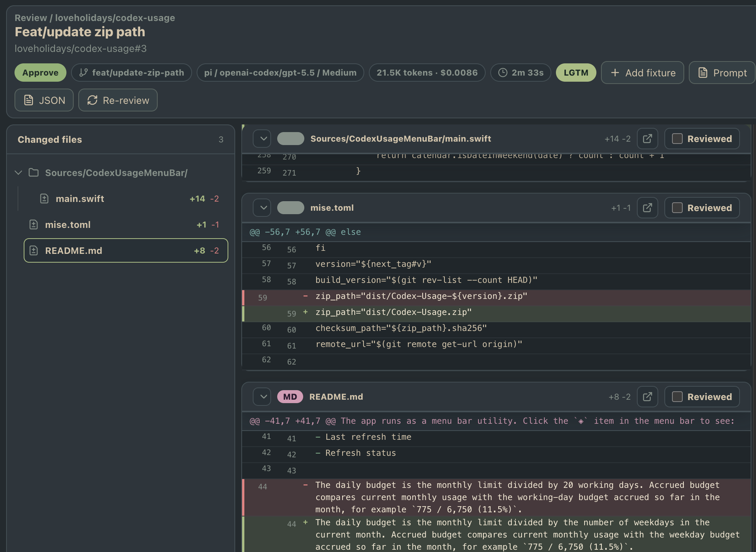
Task: Click the folder icon for Sources/CodexUsageMenuBar/
Action: point(34,173)
